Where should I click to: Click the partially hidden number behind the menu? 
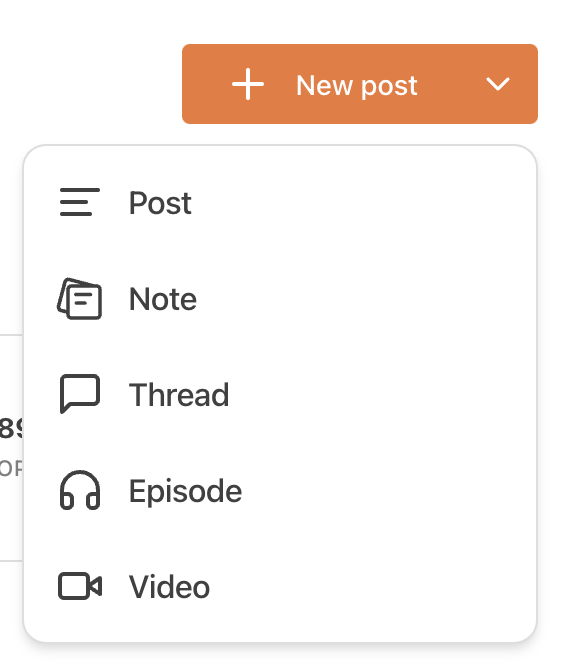tap(11, 428)
